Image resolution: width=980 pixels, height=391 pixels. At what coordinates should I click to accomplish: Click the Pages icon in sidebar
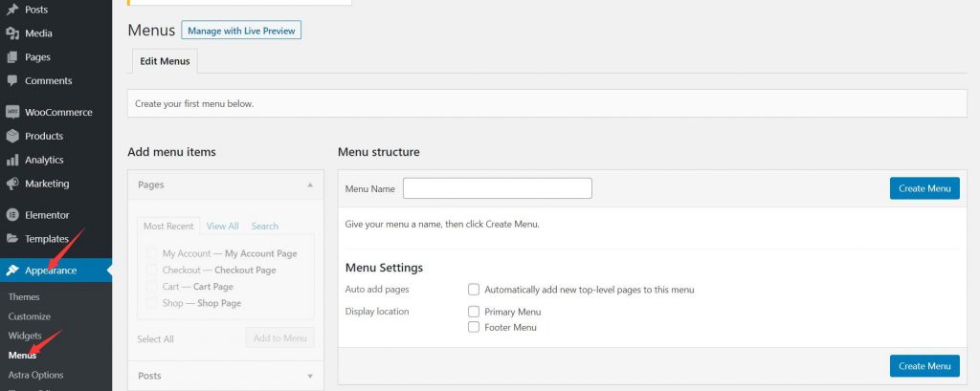[12, 57]
